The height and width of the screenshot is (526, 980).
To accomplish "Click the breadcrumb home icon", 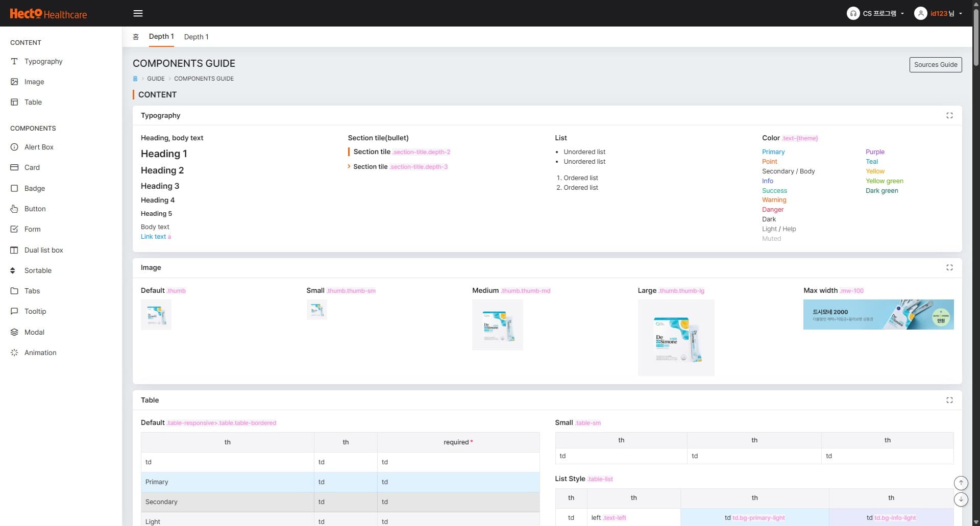I will (135, 79).
